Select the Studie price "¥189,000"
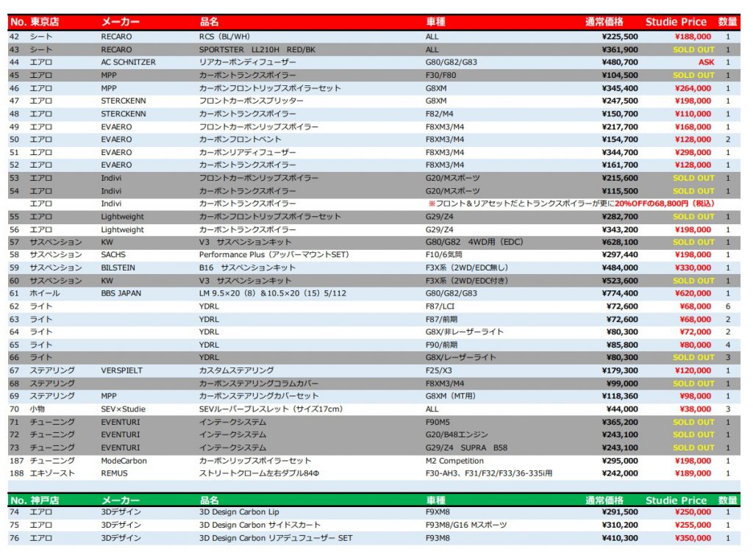The width and height of the screenshot is (753, 560). tap(693, 473)
